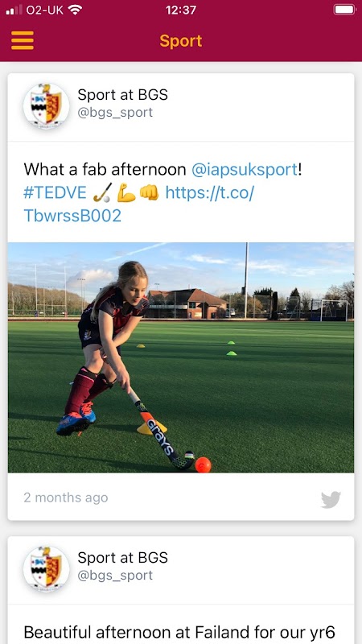Screen dimensions: 362x644
Task: Tap the fist emoji in tweet
Action: (x=149, y=192)
